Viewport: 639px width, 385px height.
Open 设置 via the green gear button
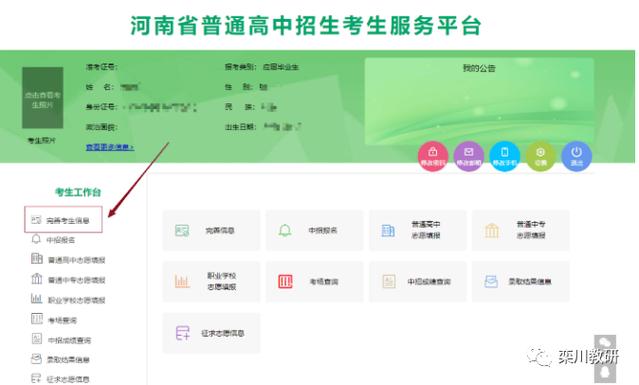coord(540,156)
